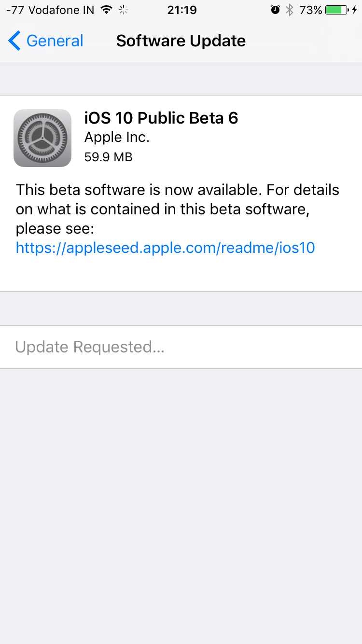Tap the Apple Inc. developer label
The height and width of the screenshot is (644, 362).
[x=117, y=138]
